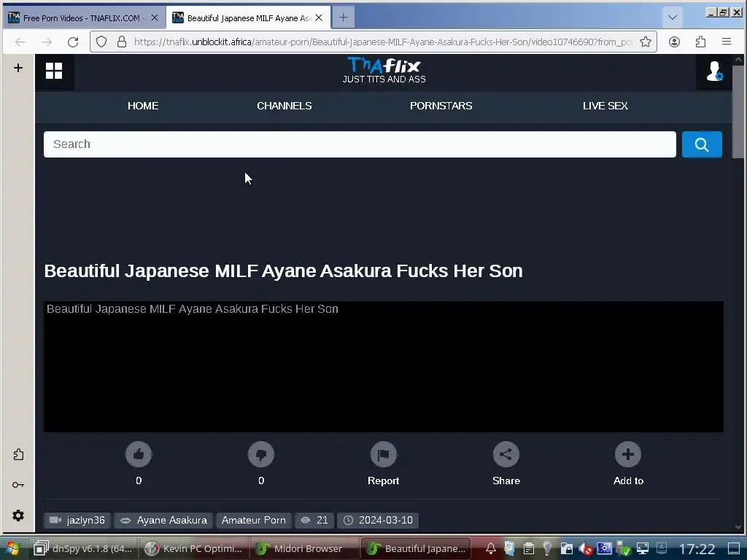Screen dimensions: 747x560
Task: Click the black video player area
Action: (x=384, y=367)
